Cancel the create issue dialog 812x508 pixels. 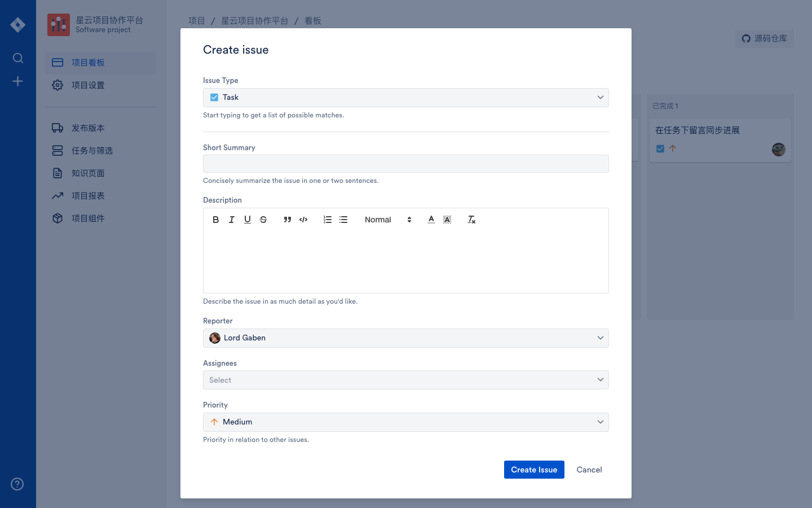(589, 470)
